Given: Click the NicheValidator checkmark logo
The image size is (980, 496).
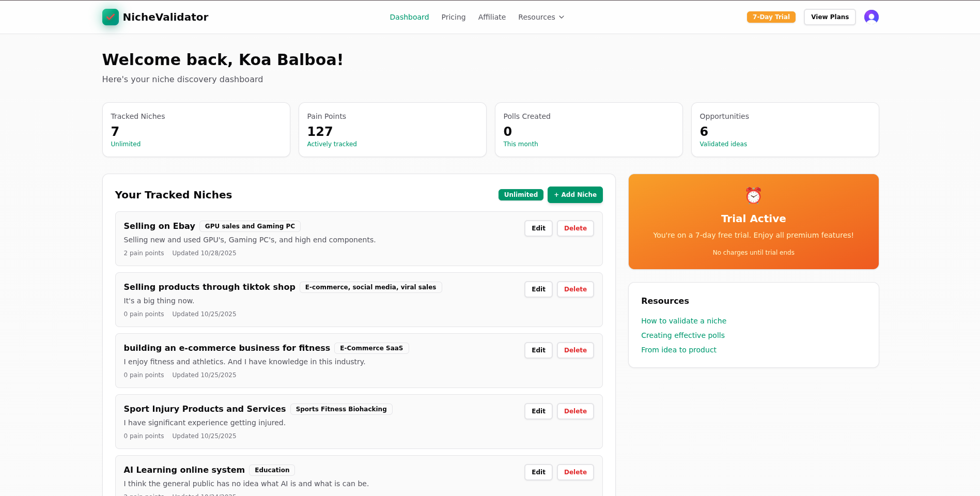Looking at the screenshot, I should tap(110, 17).
